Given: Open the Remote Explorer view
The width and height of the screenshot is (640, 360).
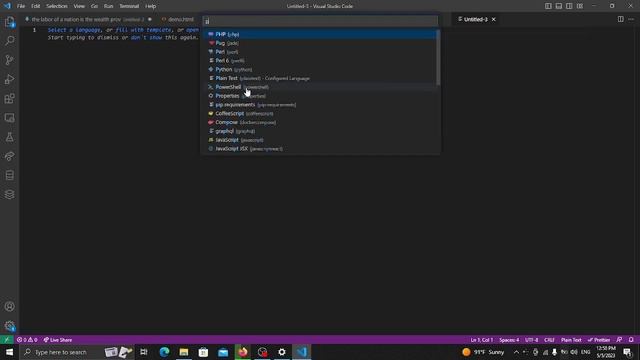Looking at the screenshot, I should point(9,118).
